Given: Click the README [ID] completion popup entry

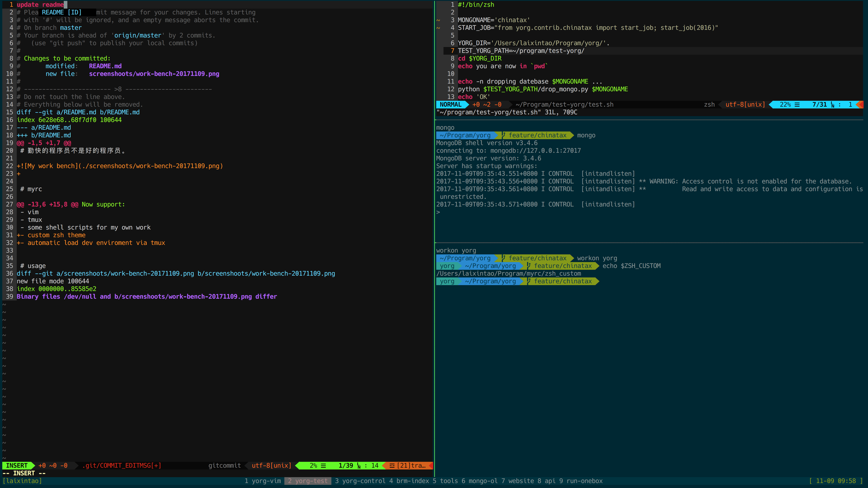Looking at the screenshot, I should tap(62, 12).
